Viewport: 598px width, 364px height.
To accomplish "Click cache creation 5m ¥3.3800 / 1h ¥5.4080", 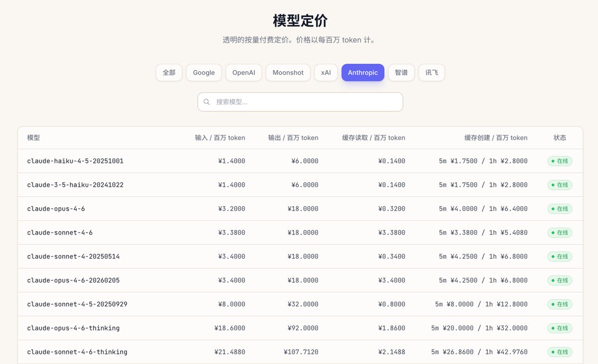I will pyautogui.click(x=483, y=233).
